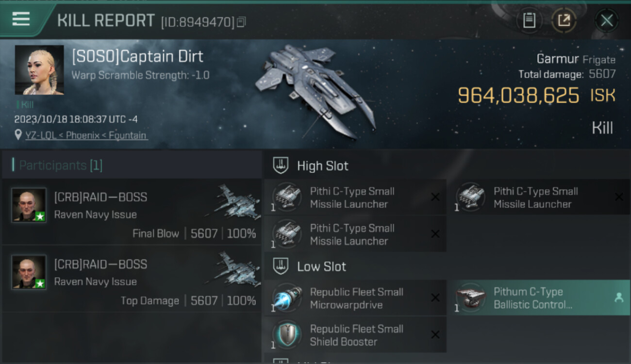The width and height of the screenshot is (631, 364).
Task: Open YZ-LQL system location link
Action: pyautogui.click(x=86, y=135)
